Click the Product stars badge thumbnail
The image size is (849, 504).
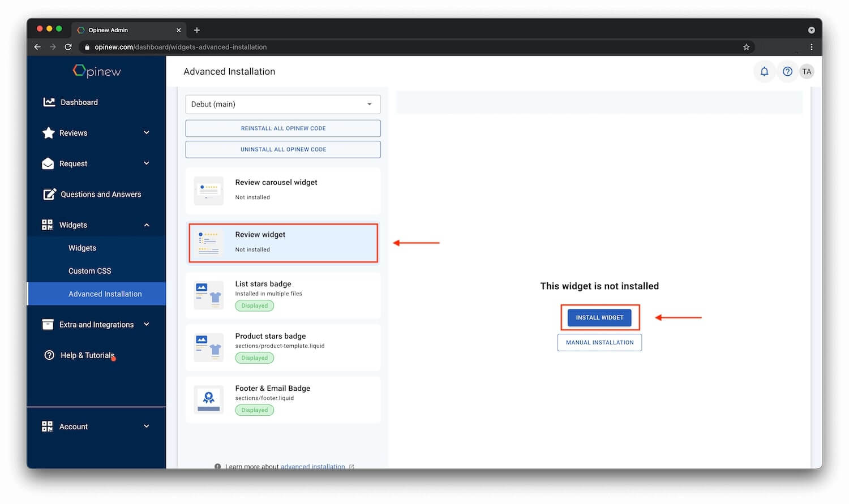(x=208, y=347)
